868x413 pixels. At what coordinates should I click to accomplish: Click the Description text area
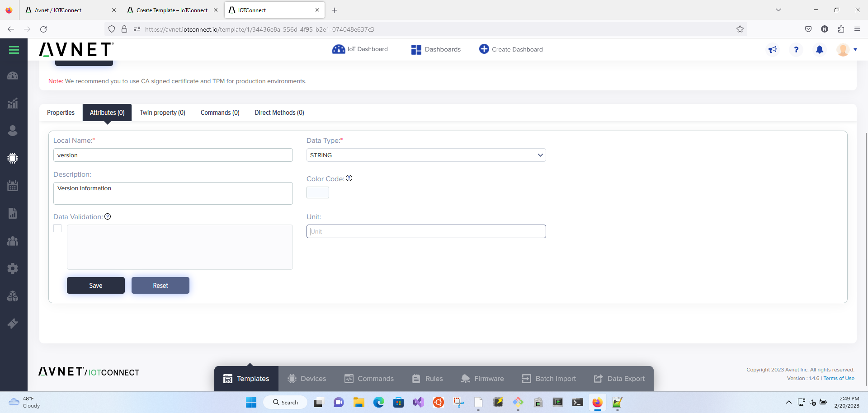click(173, 193)
